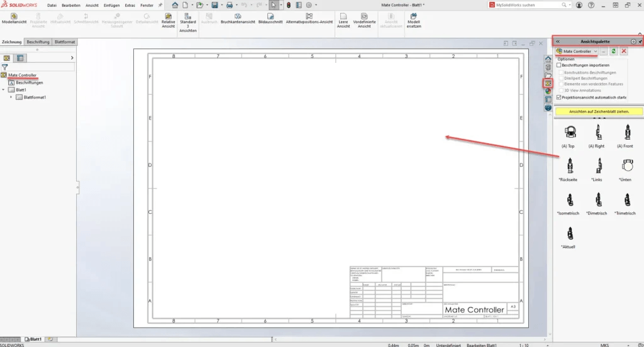Image resolution: width=644 pixels, height=347 pixels.
Task: Click the Bildausschnitt tool
Action: point(270,18)
